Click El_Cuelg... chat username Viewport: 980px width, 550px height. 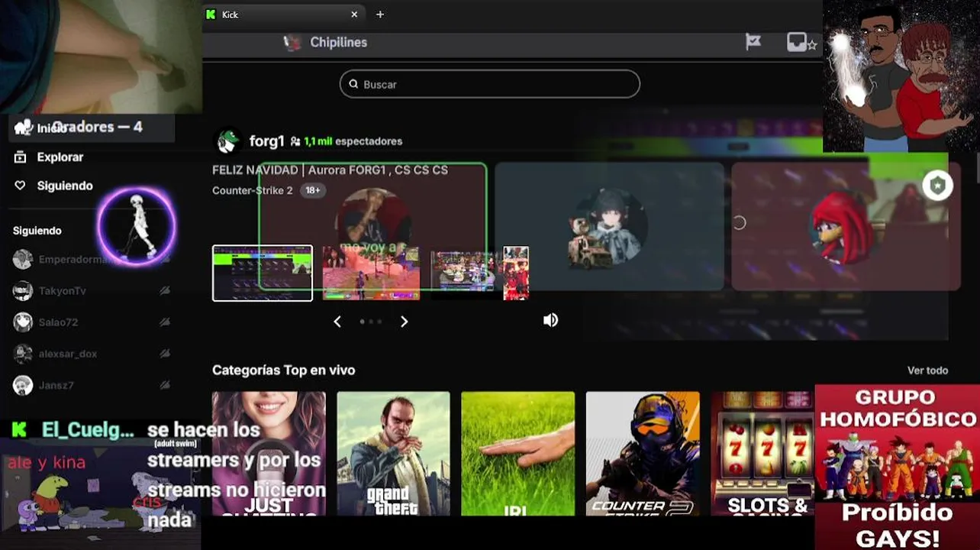pyautogui.click(x=88, y=430)
